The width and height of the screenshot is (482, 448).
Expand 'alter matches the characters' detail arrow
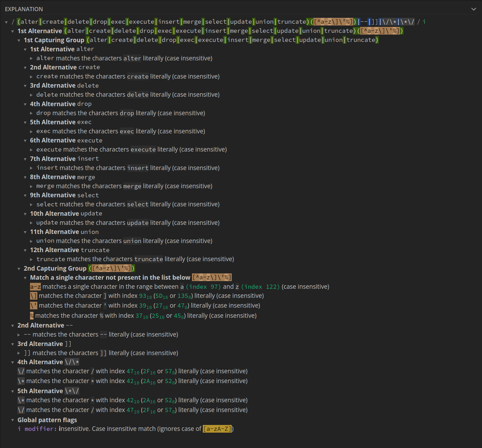pos(31,58)
